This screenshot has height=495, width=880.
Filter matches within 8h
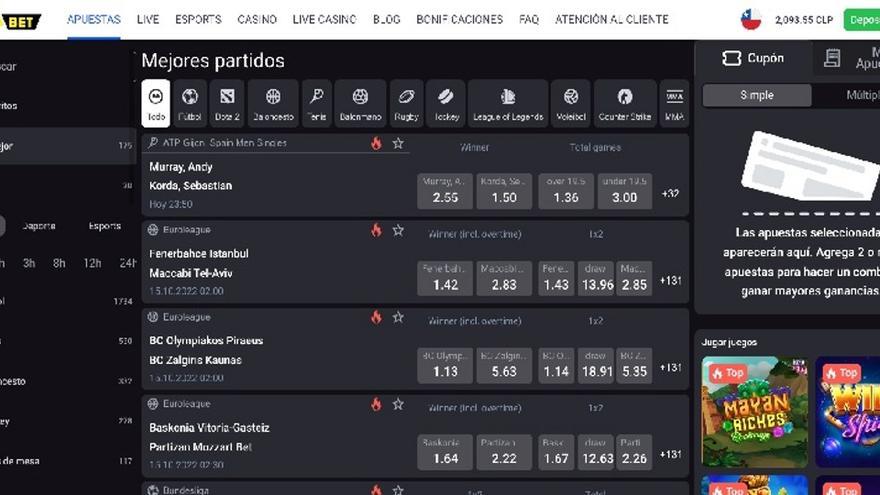coord(59,263)
